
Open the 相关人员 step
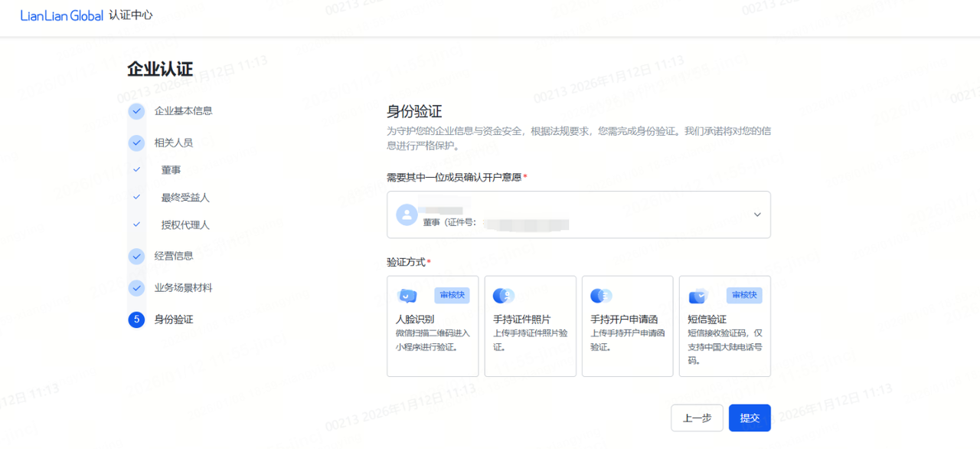pos(173,143)
